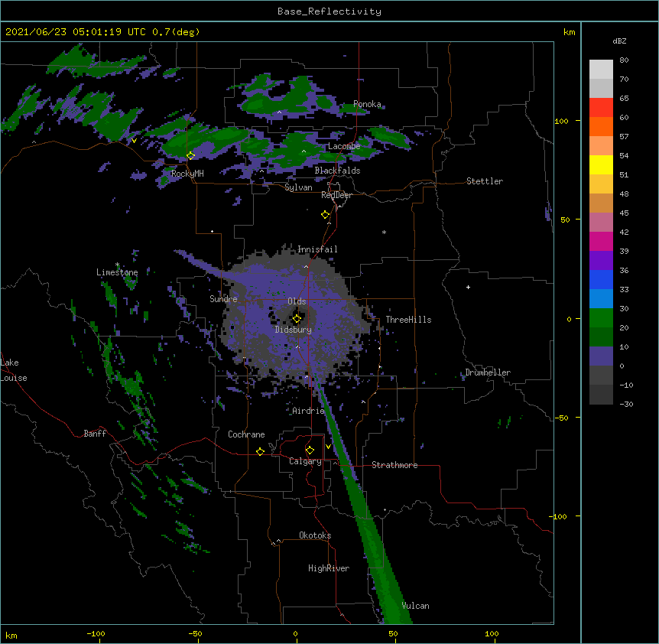Click the Sylvan label
The height and width of the screenshot is (644, 659).
298,187
